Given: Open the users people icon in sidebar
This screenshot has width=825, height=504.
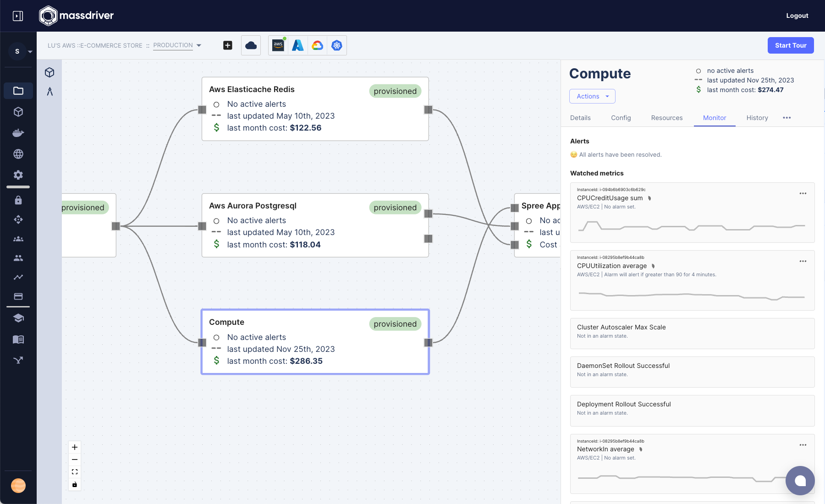Looking at the screenshot, I should [x=18, y=258].
